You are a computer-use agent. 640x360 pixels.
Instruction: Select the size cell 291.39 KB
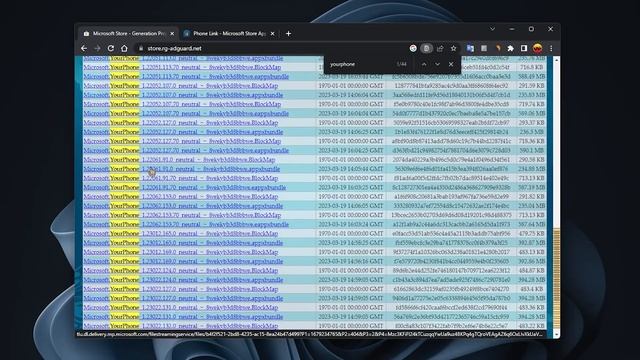click(531, 86)
